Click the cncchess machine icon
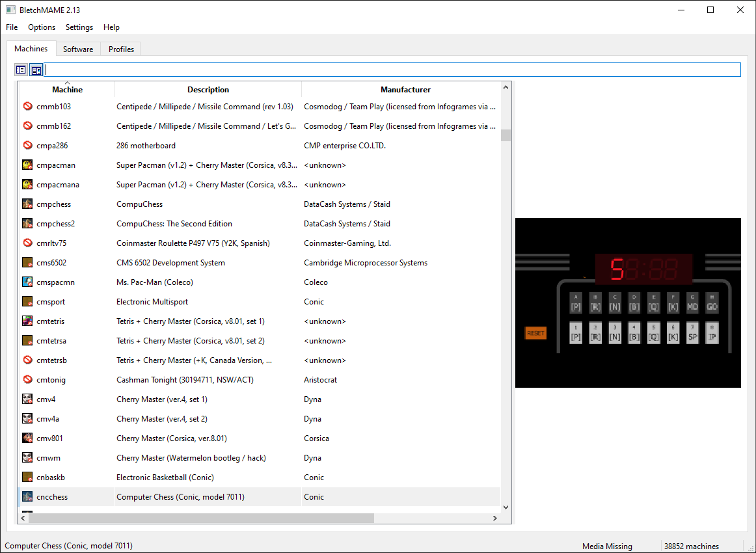 pos(27,496)
